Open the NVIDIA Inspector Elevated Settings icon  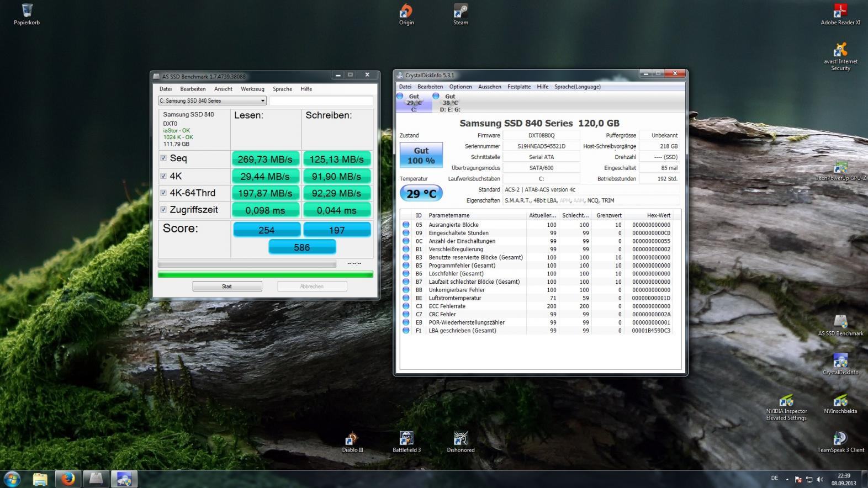786,400
